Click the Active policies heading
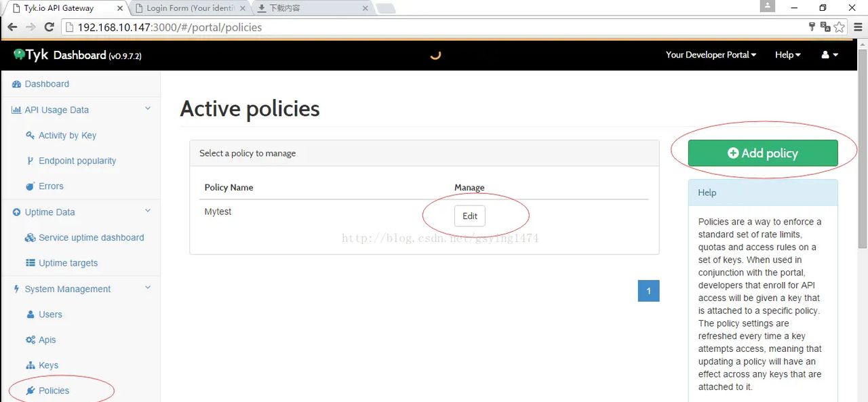This screenshot has width=868, height=402. (250, 108)
